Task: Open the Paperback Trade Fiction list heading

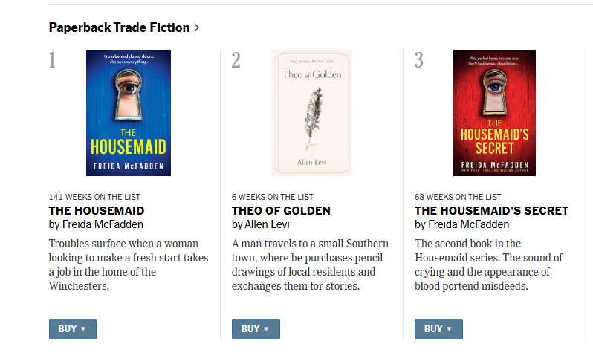Action: (119, 27)
